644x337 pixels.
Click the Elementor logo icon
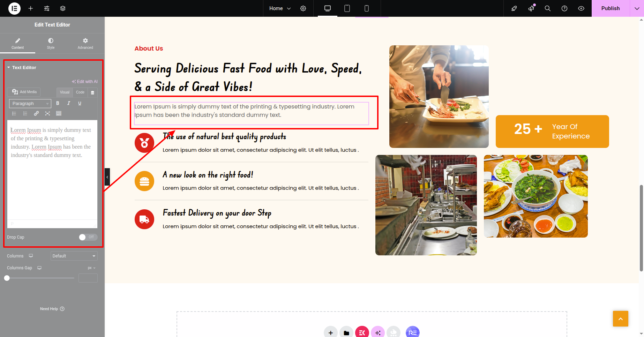(x=14, y=8)
